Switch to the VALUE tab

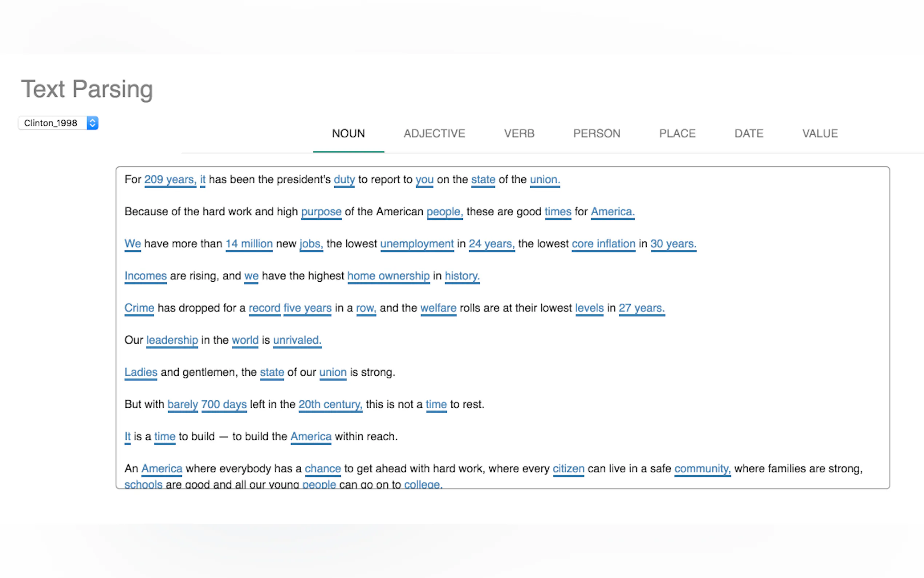[820, 134]
